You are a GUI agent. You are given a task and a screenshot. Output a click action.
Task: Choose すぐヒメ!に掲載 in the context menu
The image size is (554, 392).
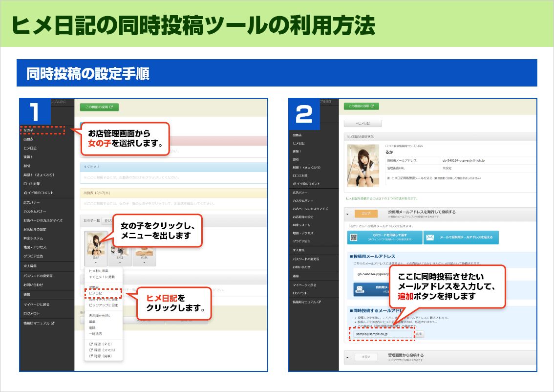click(102, 277)
